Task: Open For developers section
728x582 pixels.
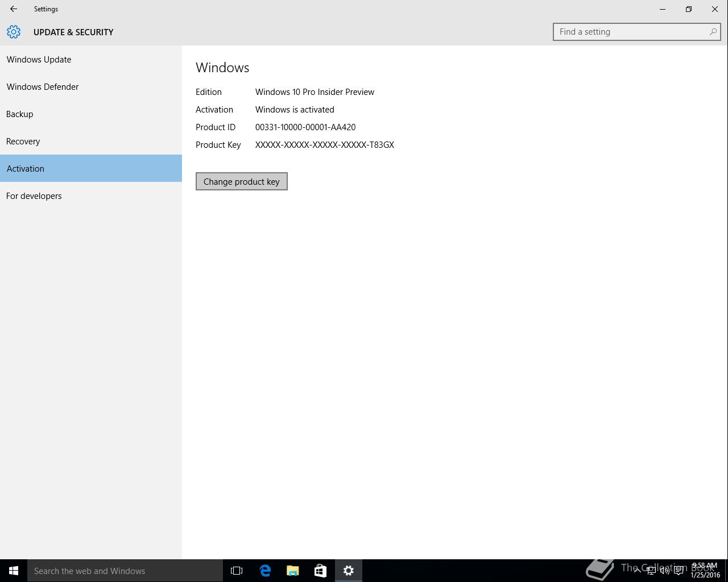Action: (x=91, y=196)
